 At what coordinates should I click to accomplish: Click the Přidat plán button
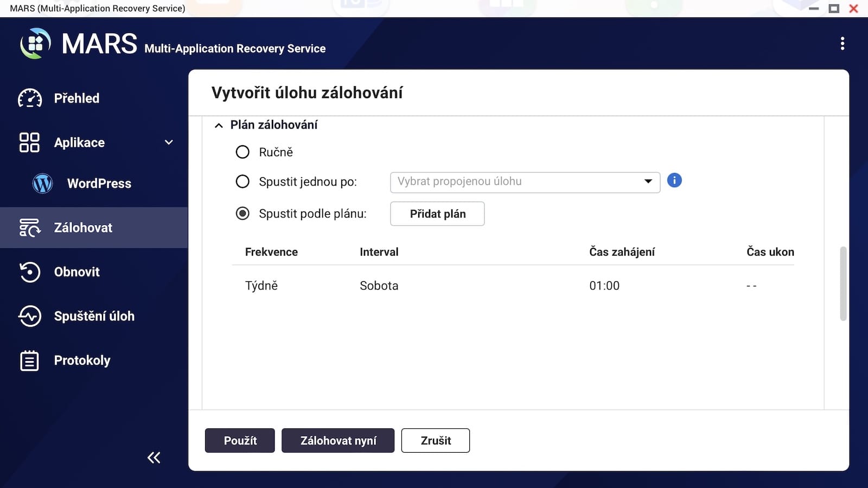tap(437, 214)
